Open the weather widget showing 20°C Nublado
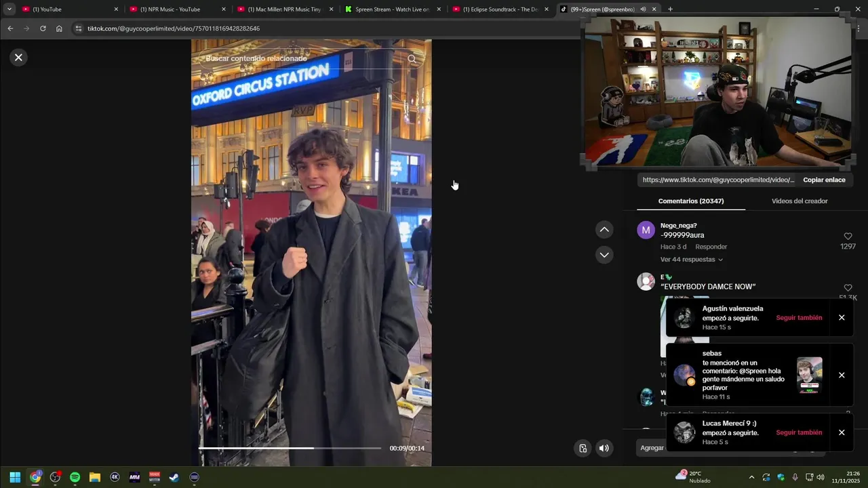 tap(693, 477)
